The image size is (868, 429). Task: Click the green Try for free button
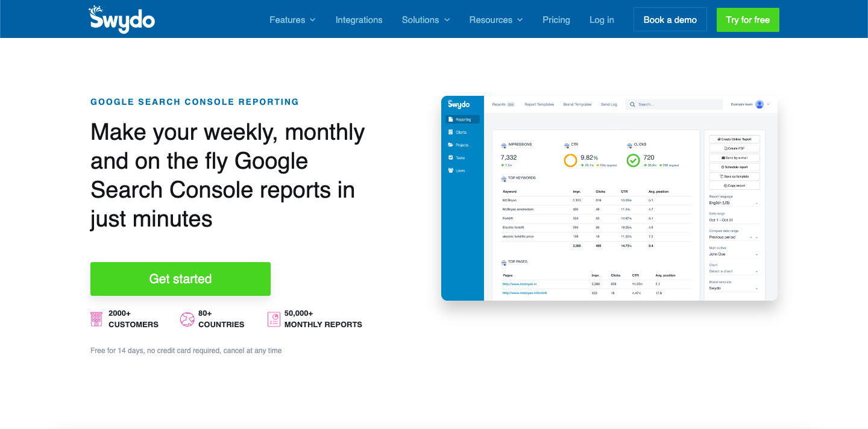(x=748, y=20)
